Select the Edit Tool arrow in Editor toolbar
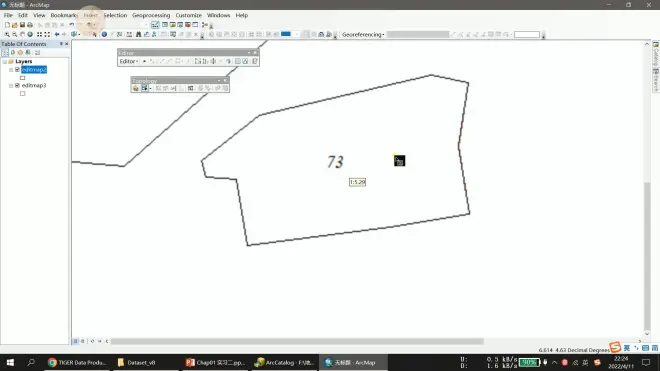 pos(144,61)
